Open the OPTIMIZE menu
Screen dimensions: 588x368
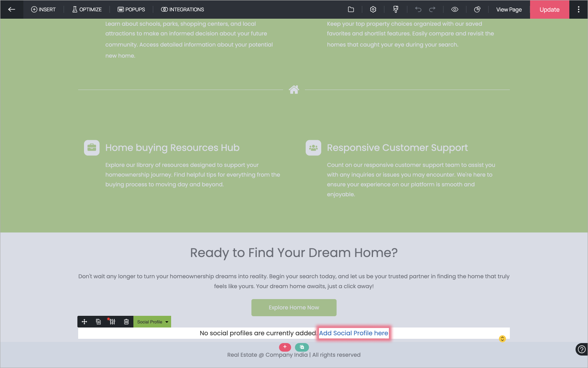tap(87, 9)
